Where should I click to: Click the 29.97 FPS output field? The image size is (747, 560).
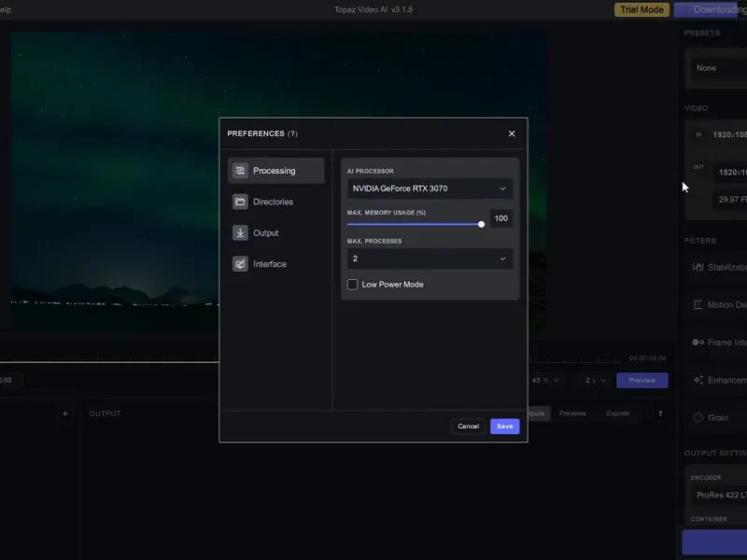pos(731,200)
